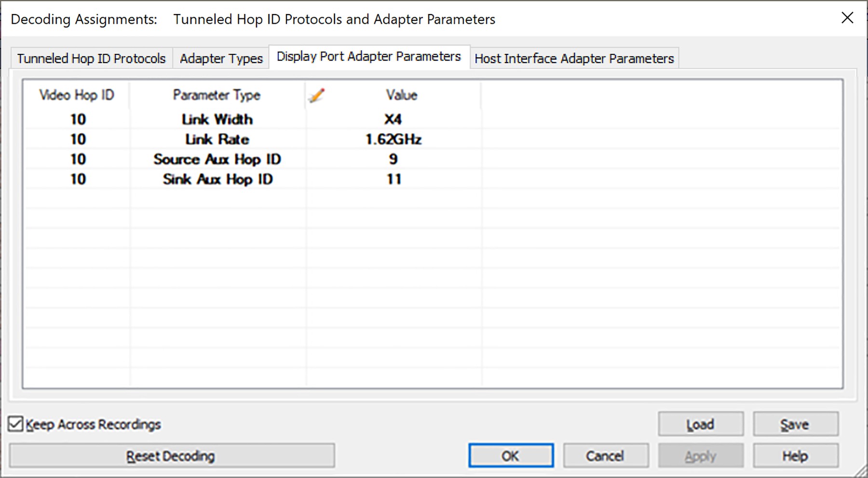This screenshot has width=868, height=478.
Task: Click the Reset Decoding button
Action: coord(172,455)
